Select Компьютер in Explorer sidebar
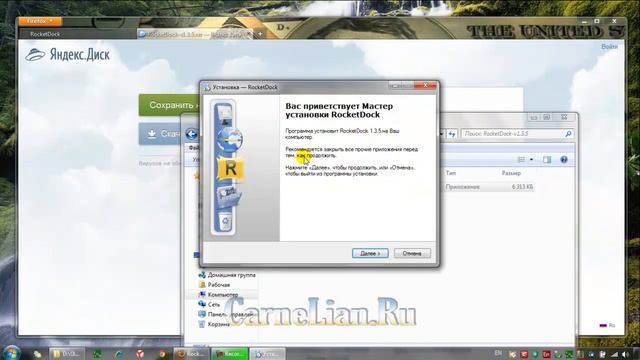The width and height of the screenshot is (640, 360). (218, 294)
